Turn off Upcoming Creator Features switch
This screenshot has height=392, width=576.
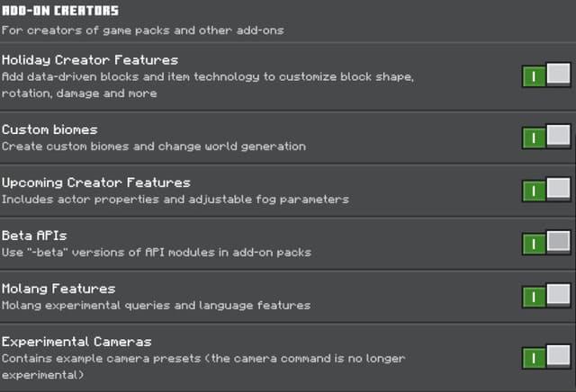[546, 190]
